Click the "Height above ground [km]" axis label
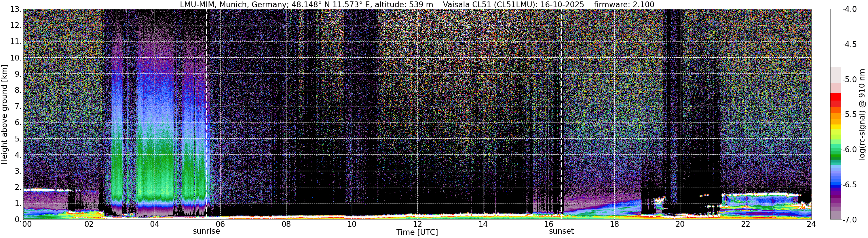868x238 pixels. pos(4,114)
